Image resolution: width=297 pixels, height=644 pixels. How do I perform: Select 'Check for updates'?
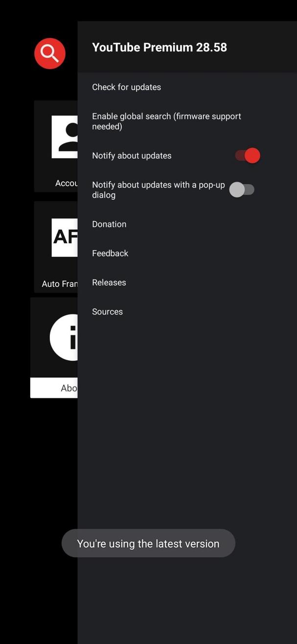pos(127,87)
